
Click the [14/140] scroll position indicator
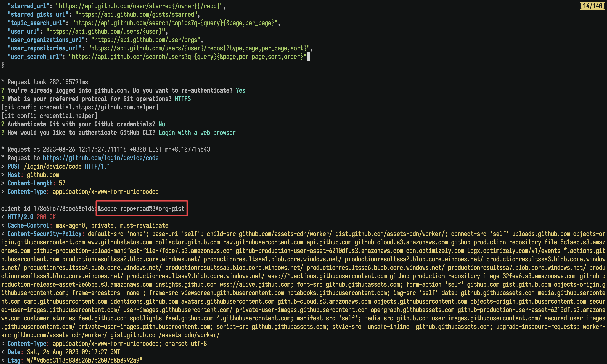[x=593, y=6]
